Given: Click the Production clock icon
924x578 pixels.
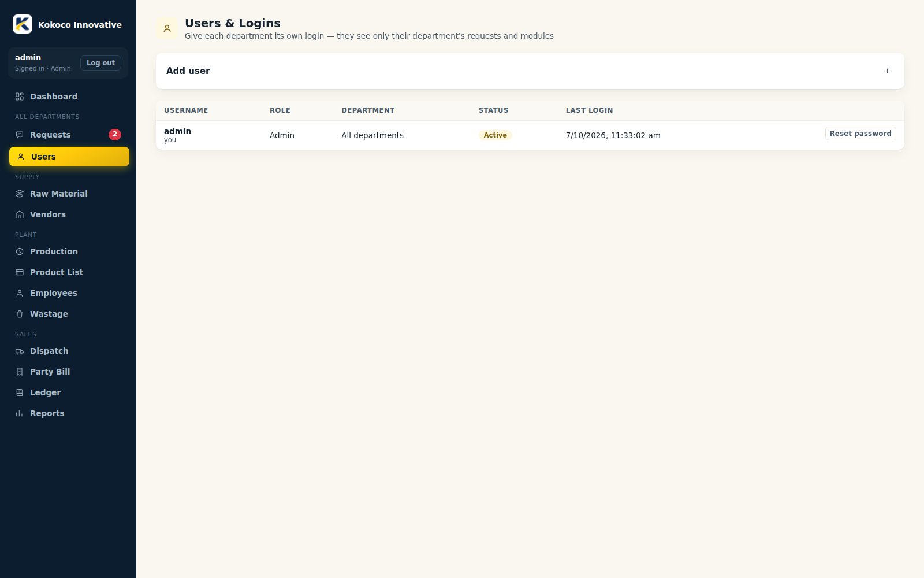Looking at the screenshot, I should [20, 251].
